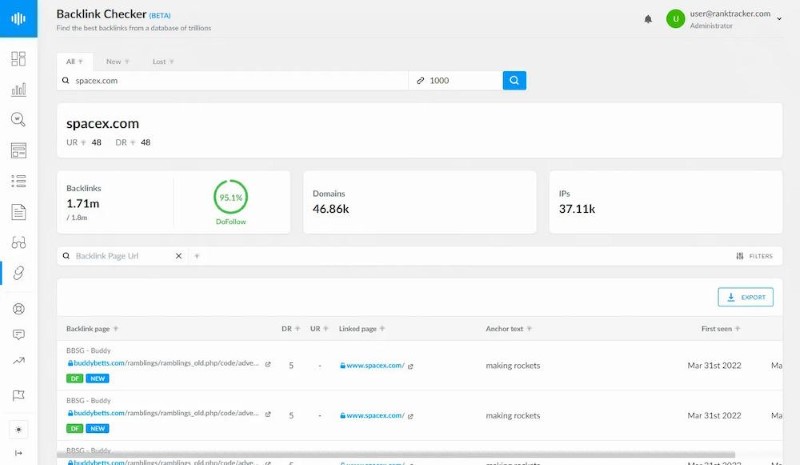The height and width of the screenshot is (465, 800).
Task: Open the trending arrow icon in sidebar
Action: (x=18, y=360)
